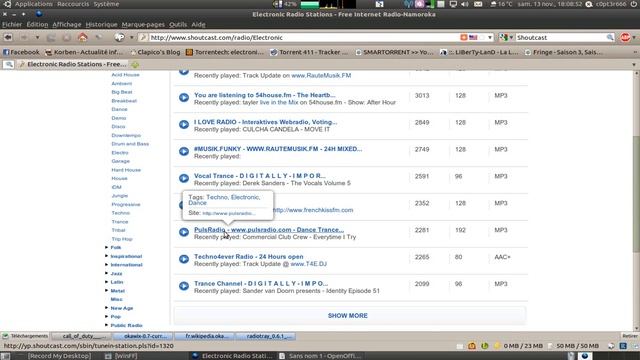This screenshot has width=640, height=360.
Task: Click the Shoutcast search field
Action: coord(560,38)
